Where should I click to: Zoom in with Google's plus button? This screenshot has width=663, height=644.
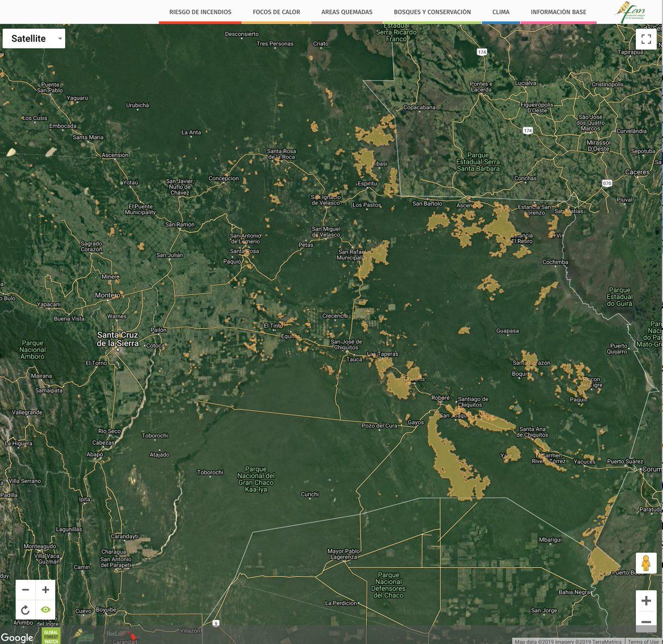(x=646, y=601)
